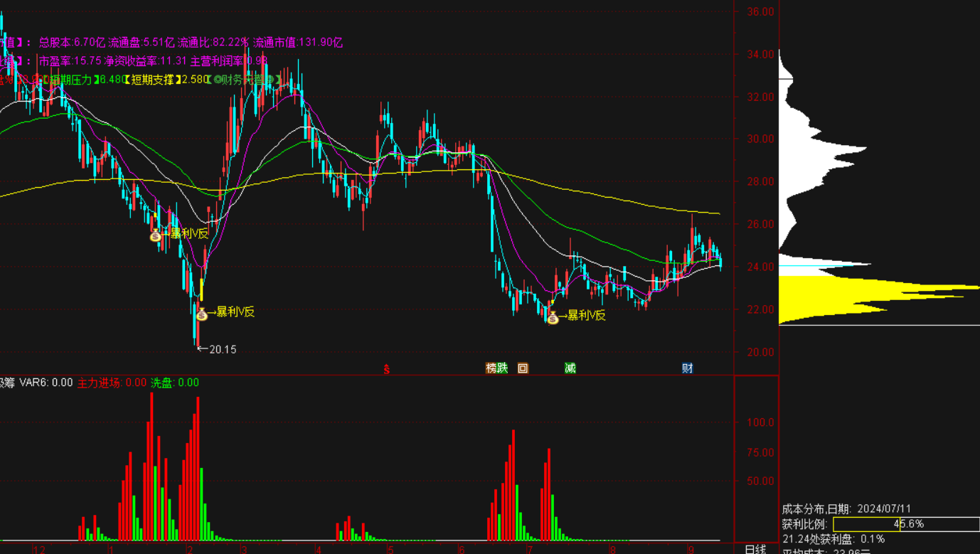
Task: Click the 短期压力 indicator label
Action: [69, 80]
